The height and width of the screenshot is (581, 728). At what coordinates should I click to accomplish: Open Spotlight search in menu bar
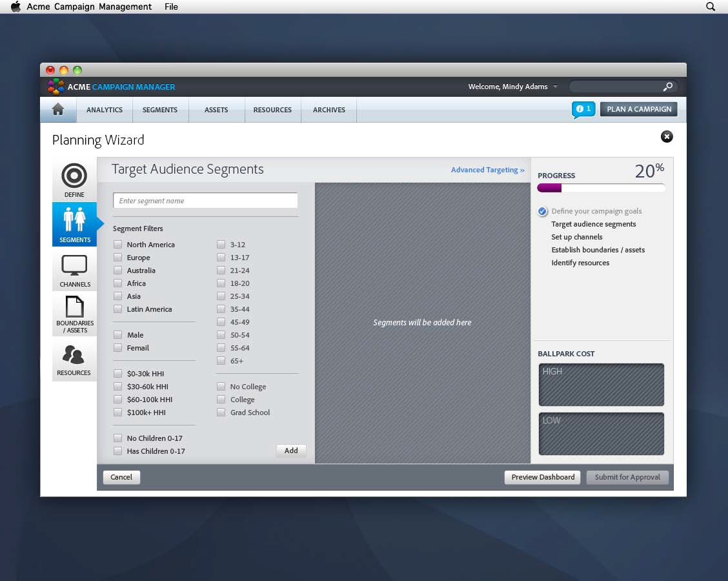pos(711,6)
